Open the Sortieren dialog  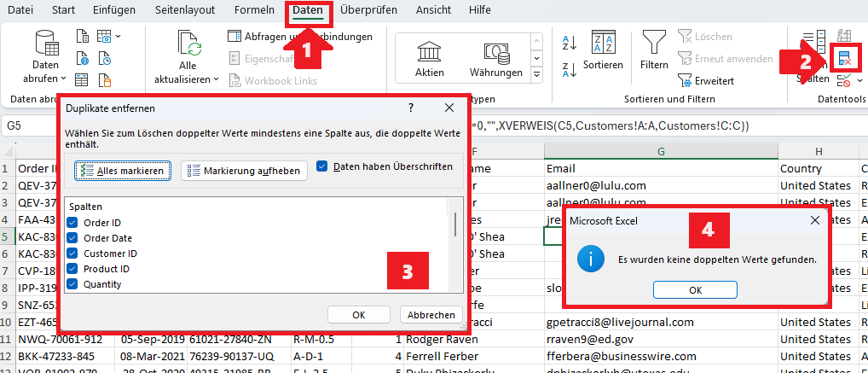coord(603,51)
